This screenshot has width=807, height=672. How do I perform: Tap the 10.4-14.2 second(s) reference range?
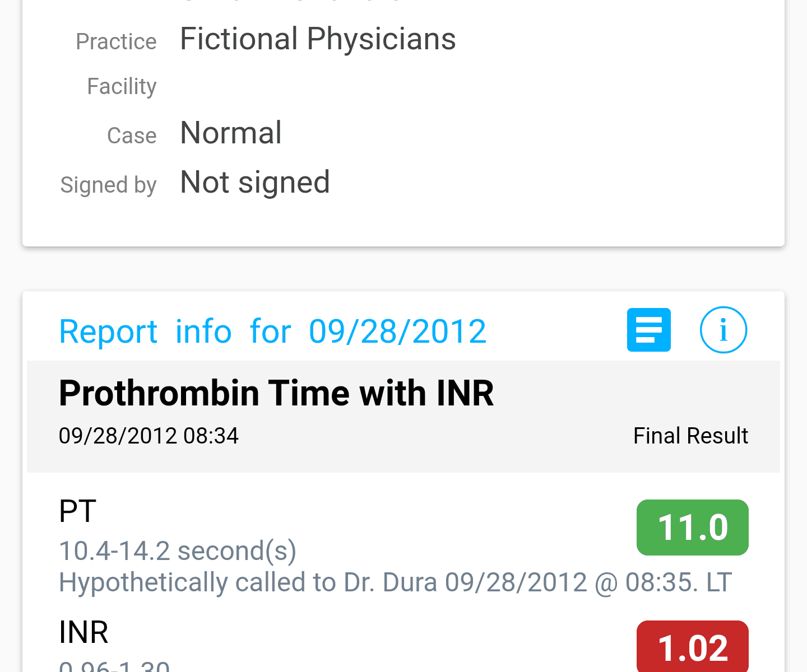click(178, 551)
